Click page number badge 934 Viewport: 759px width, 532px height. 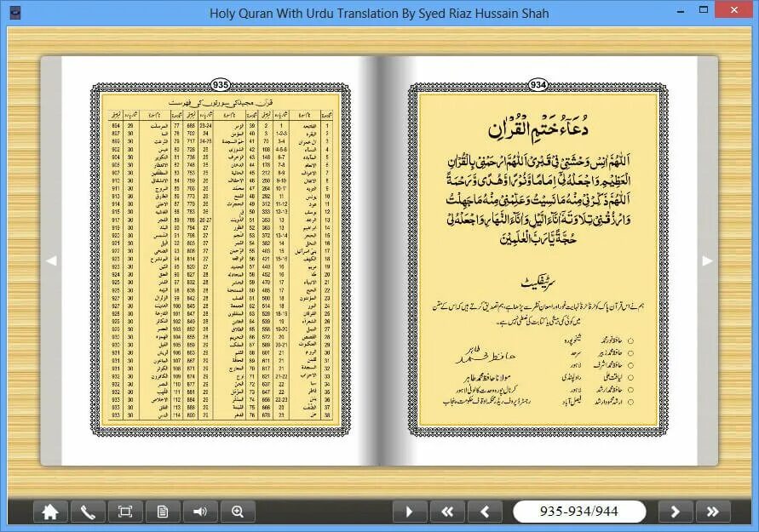coord(538,84)
